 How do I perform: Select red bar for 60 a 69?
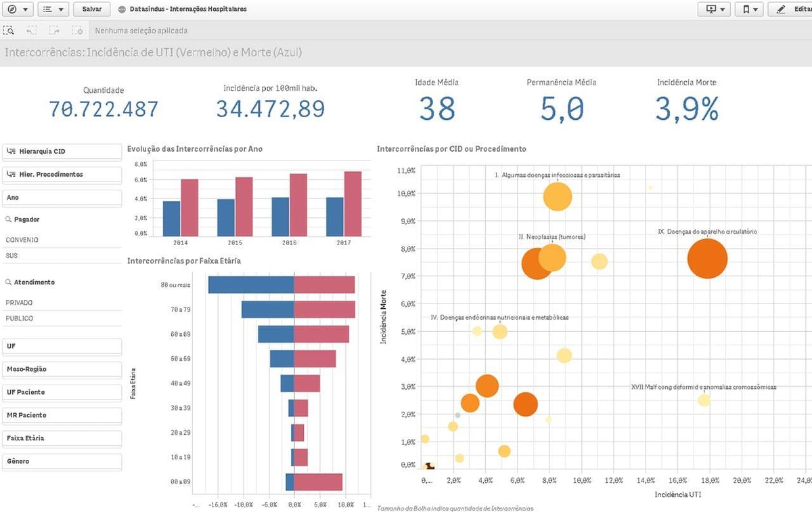tap(322, 335)
